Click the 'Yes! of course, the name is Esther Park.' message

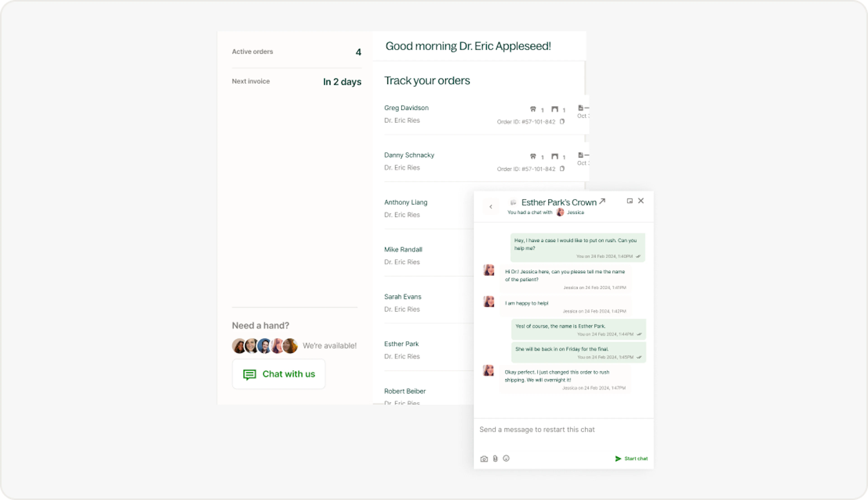[x=578, y=329]
